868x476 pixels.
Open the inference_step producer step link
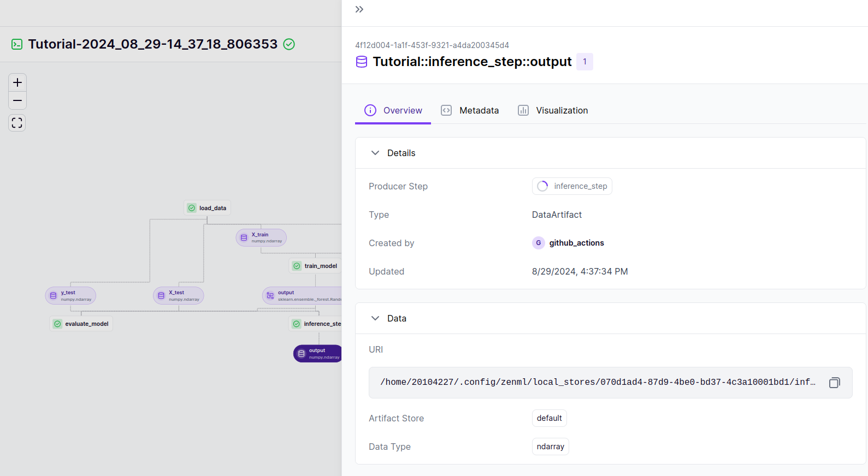(572, 186)
